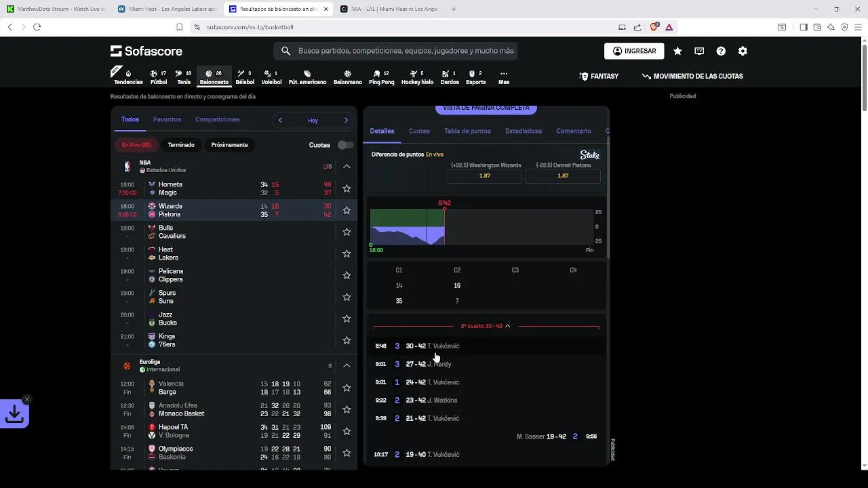Open the help question mark icon

coord(721,51)
